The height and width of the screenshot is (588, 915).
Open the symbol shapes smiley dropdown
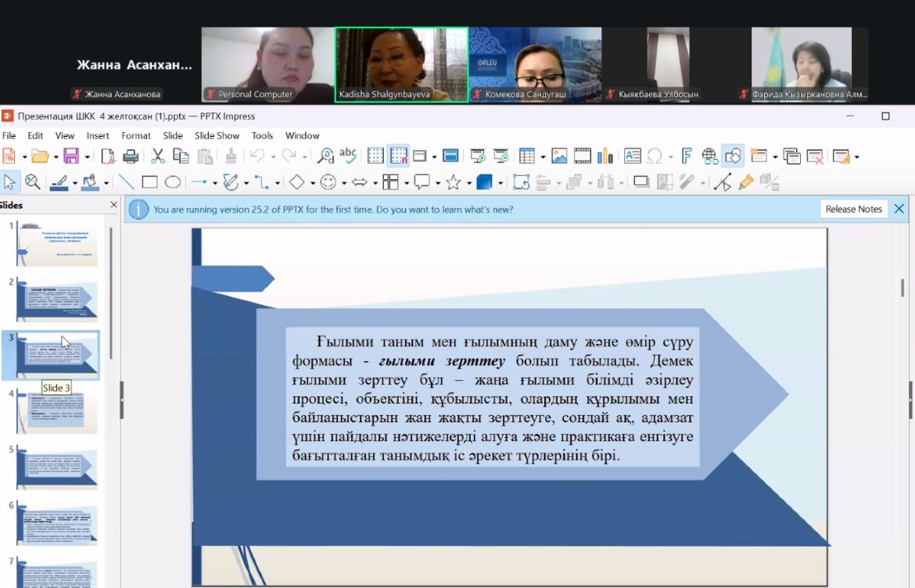point(343,183)
